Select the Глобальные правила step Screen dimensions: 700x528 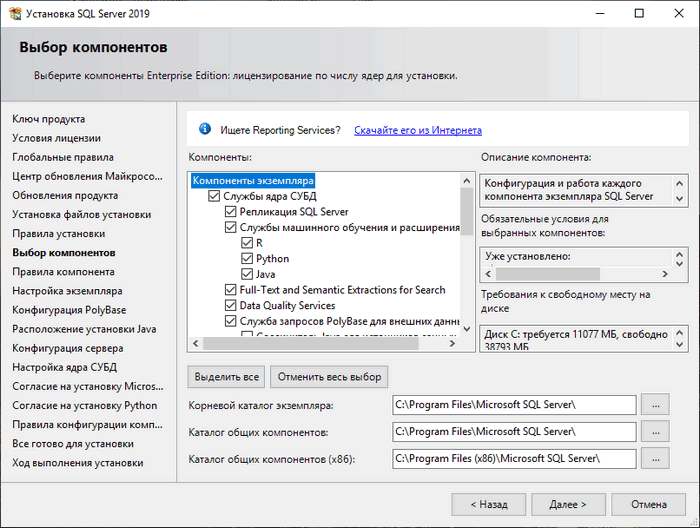(x=63, y=158)
